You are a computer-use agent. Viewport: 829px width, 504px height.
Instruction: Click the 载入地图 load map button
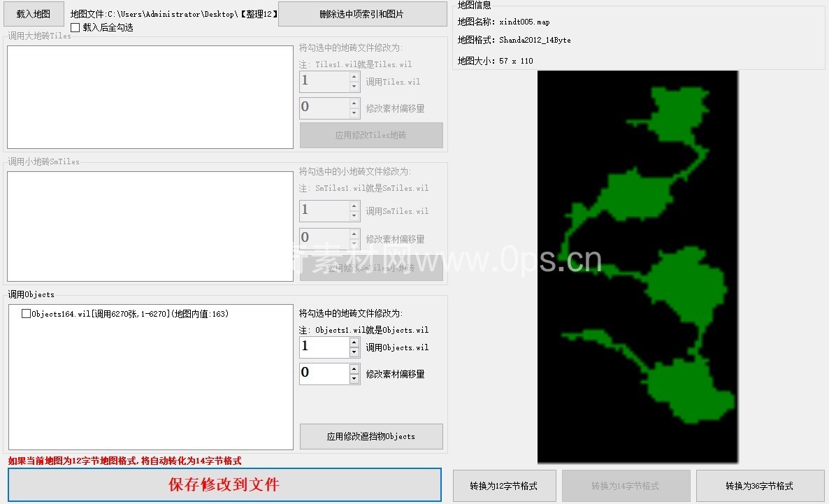[x=34, y=14]
